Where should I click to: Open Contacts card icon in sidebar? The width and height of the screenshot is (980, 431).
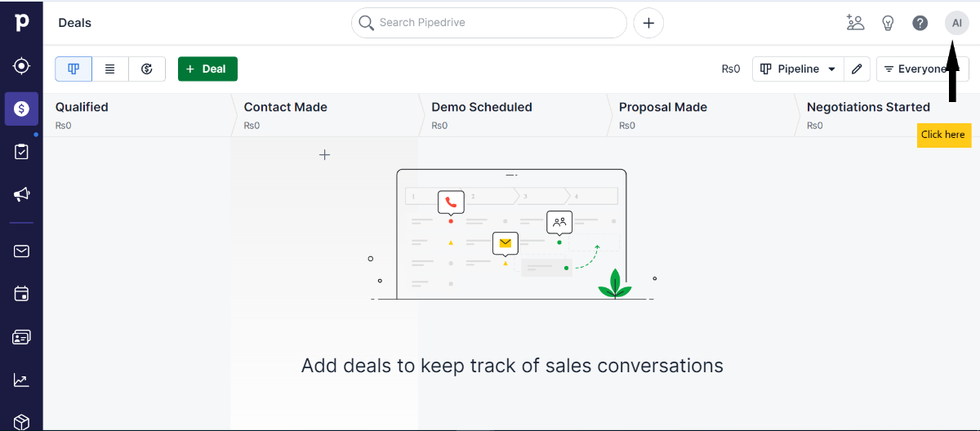[21, 336]
